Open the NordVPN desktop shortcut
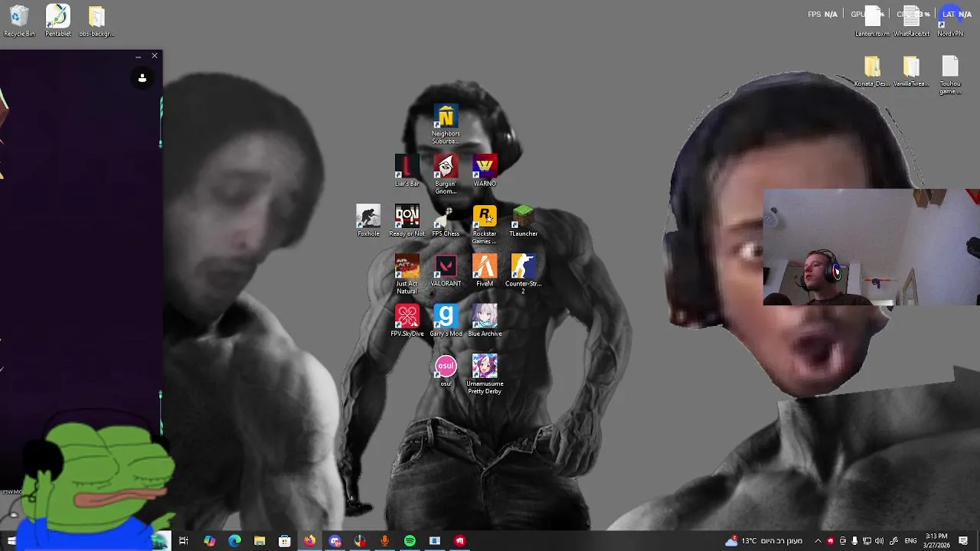The width and height of the screenshot is (980, 551). point(950,21)
